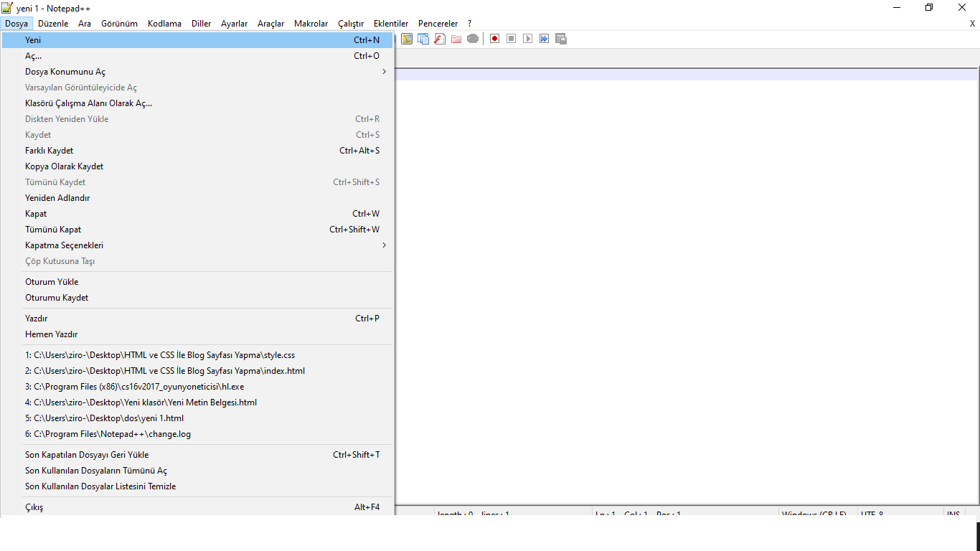Screen dimensions: 980x551
Task: Click the Kaydet menu entry
Action: pos(197,135)
